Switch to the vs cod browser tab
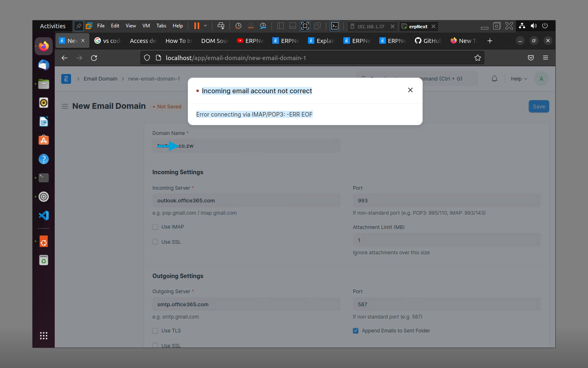Image resolution: width=588 pixels, height=368 pixels. tap(108, 40)
